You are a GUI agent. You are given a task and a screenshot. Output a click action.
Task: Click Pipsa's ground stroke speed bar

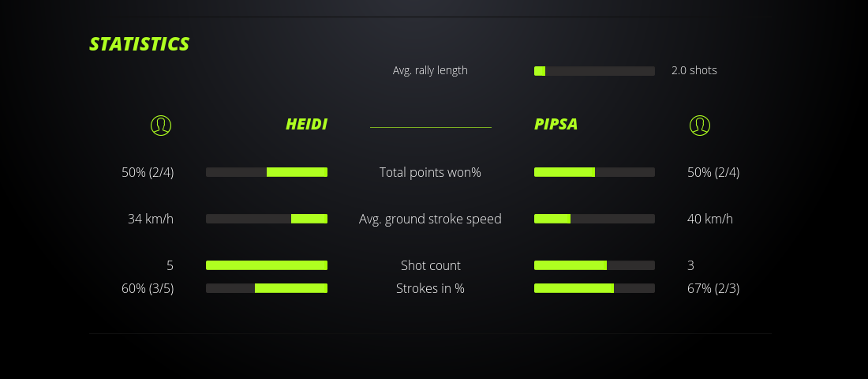(594, 219)
